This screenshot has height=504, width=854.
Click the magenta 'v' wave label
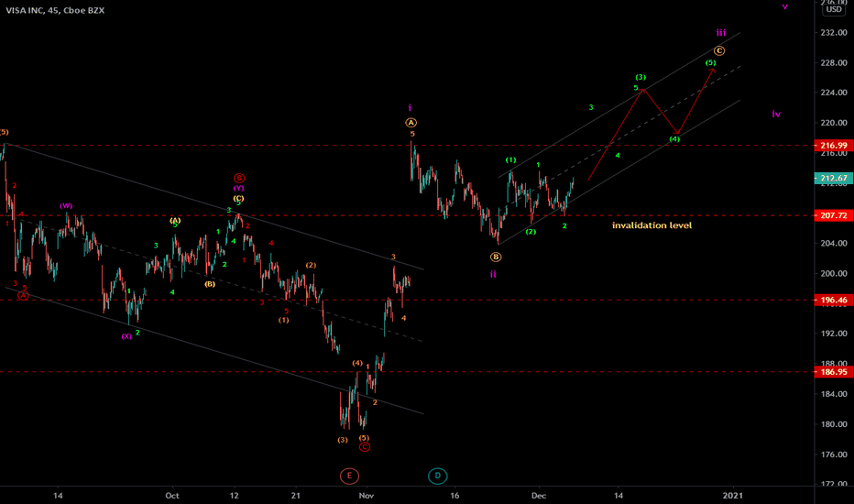point(785,6)
